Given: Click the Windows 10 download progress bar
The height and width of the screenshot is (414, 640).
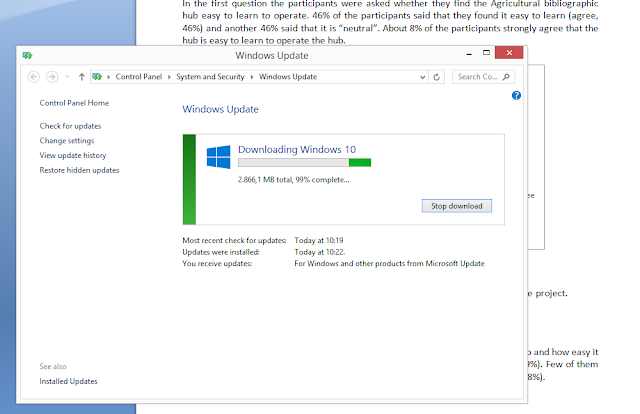Looking at the screenshot, I should pyautogui.click(x=304, y=162).
